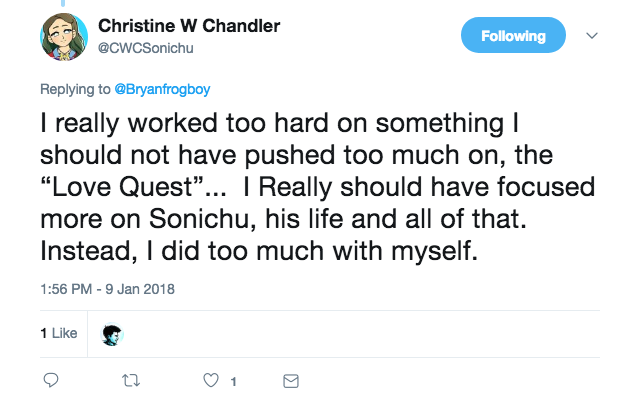
Task: Click the final sentence starting with Instead
Action: coord(259,251)
